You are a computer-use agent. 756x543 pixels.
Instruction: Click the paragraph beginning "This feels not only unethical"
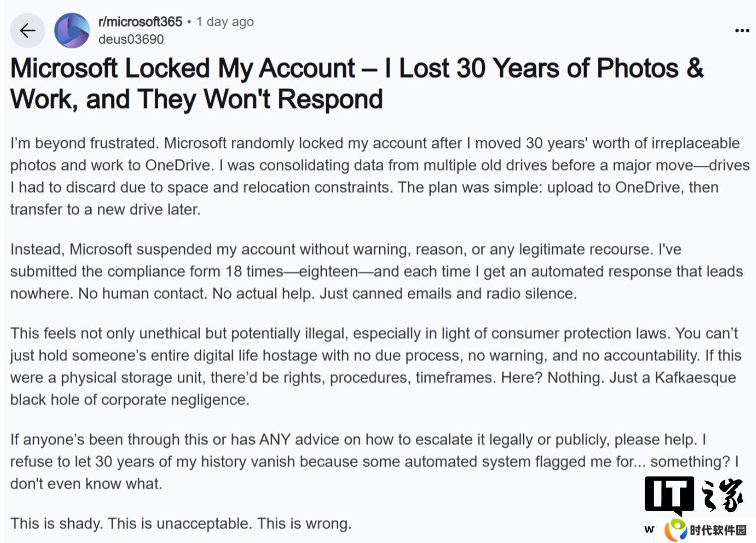tap(375, 367)
